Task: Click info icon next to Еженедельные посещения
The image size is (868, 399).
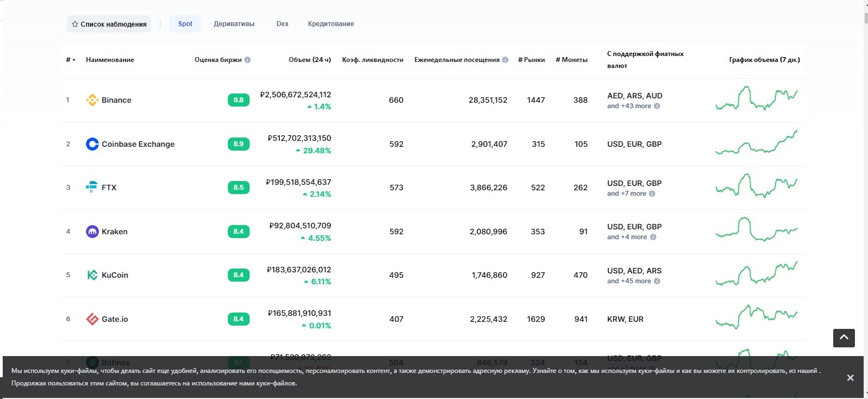Action: [505, 60]
